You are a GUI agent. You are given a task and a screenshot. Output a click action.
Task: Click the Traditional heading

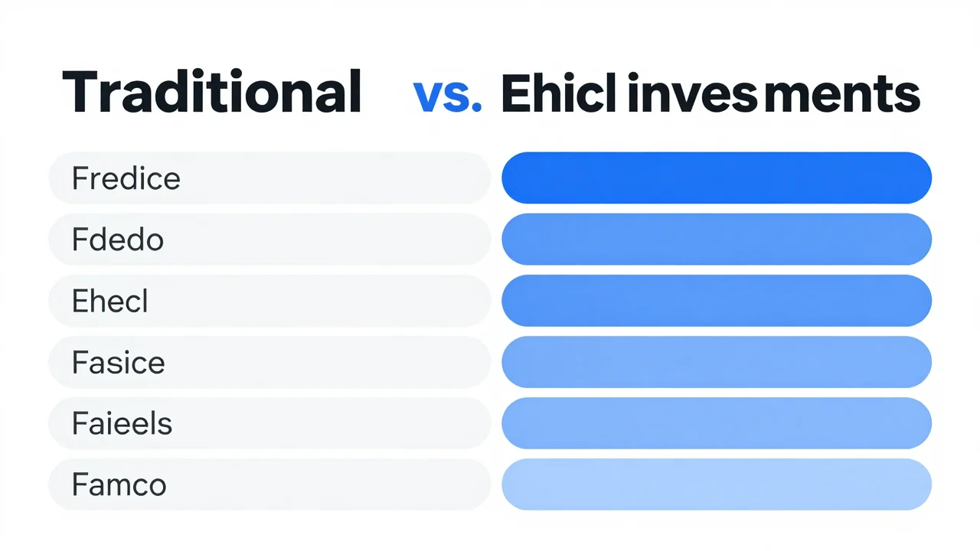pyautogui.click(x=211, y=93)
